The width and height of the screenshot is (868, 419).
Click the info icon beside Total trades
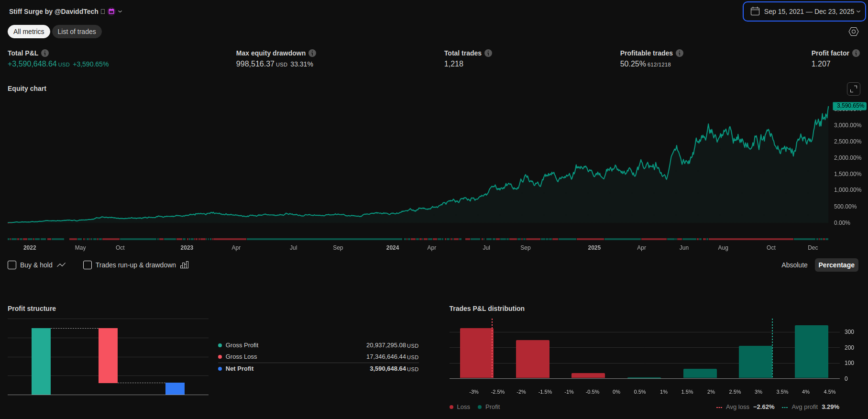coord(488,53)
